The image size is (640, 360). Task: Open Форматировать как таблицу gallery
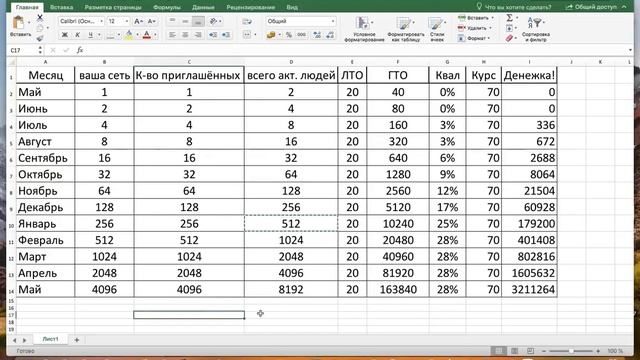(x=405, y=29)
